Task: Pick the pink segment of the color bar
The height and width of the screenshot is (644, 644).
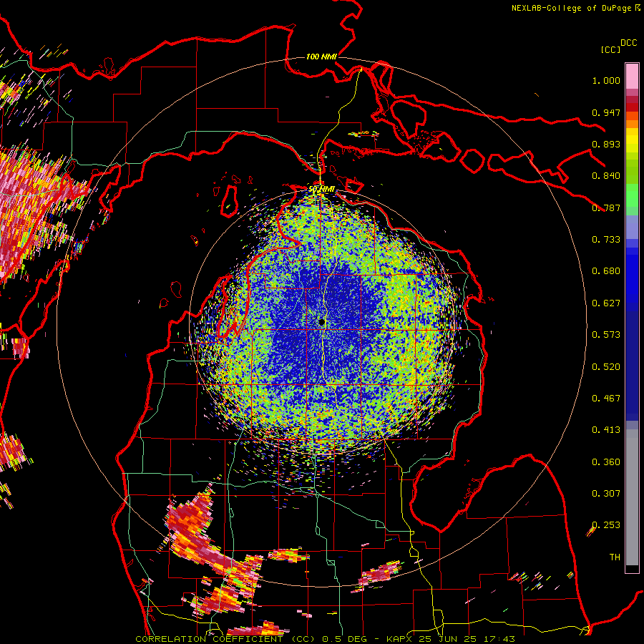Action: click(632, 76)
